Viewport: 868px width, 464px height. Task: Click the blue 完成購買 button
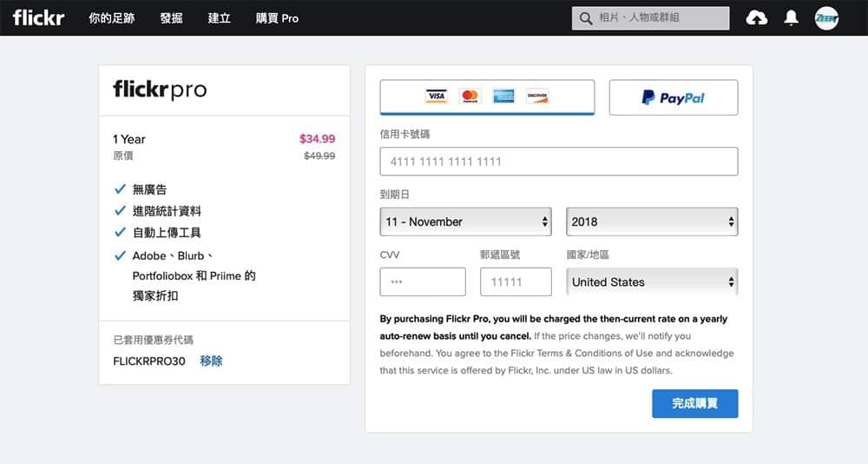coord(694,403)
